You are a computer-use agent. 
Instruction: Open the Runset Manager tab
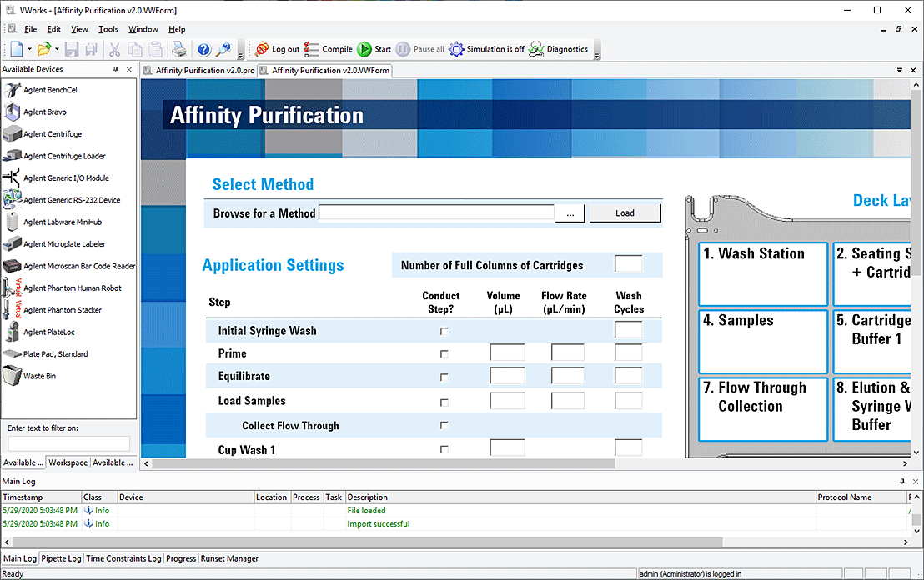pyautogui.click(x=230, y=559)
